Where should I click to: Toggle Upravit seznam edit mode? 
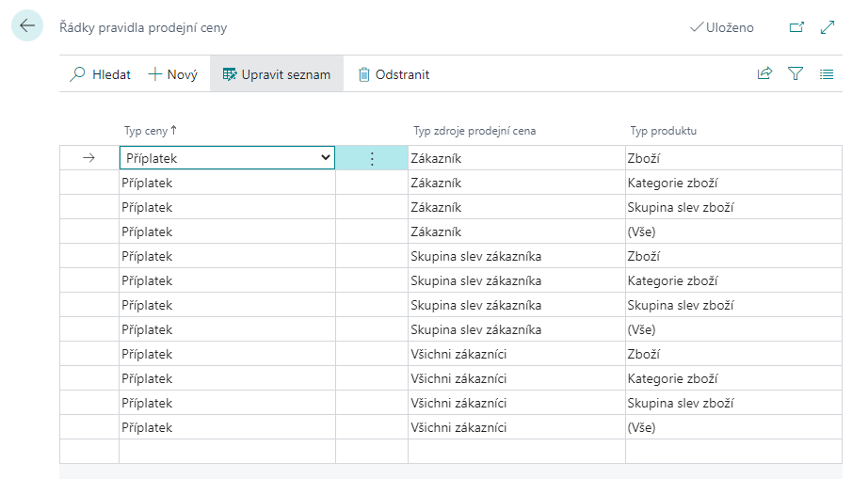click(276, 74)
